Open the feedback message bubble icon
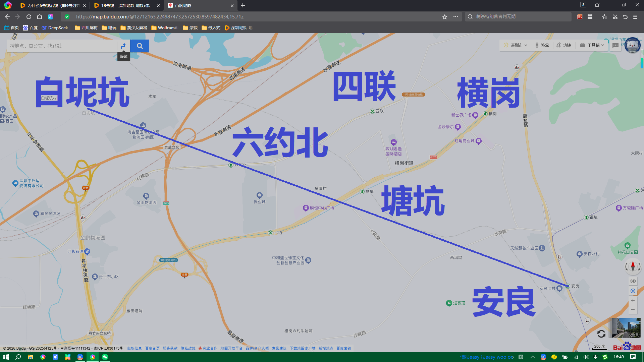Screen dimensions: 644x362 pyautogui.click(x=615, y=45)
